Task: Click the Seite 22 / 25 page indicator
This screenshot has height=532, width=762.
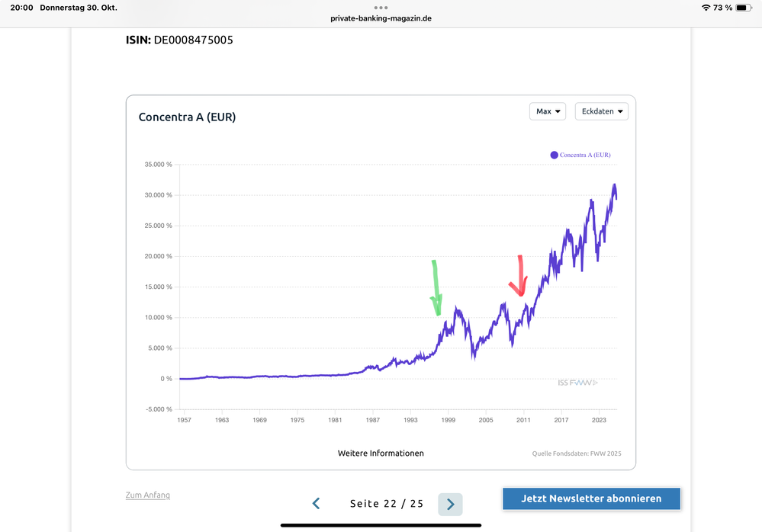Action: (387, 504)
